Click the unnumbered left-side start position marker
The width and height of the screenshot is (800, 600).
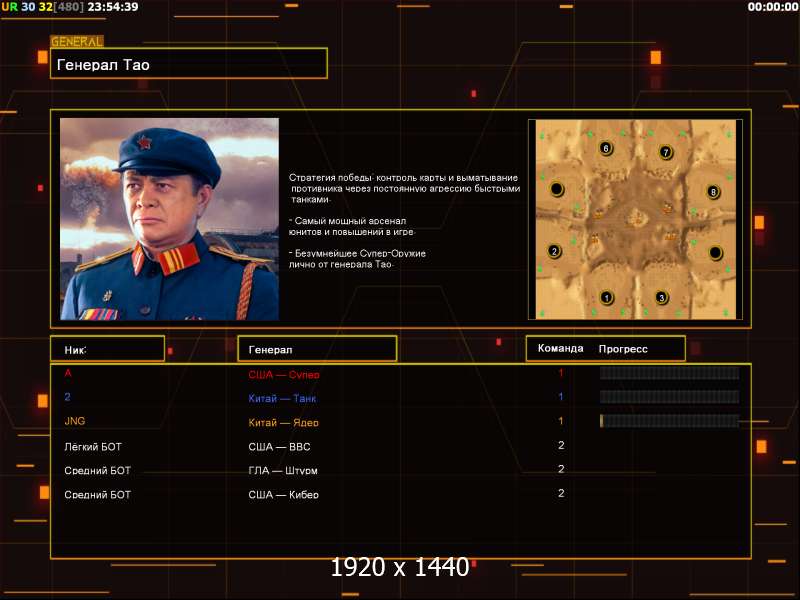point(557,189)
